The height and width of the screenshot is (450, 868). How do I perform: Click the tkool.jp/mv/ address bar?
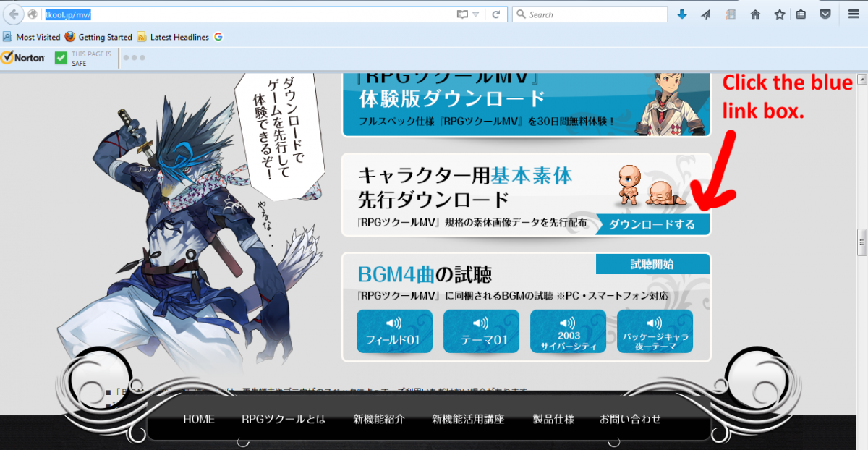pos(246,14)
